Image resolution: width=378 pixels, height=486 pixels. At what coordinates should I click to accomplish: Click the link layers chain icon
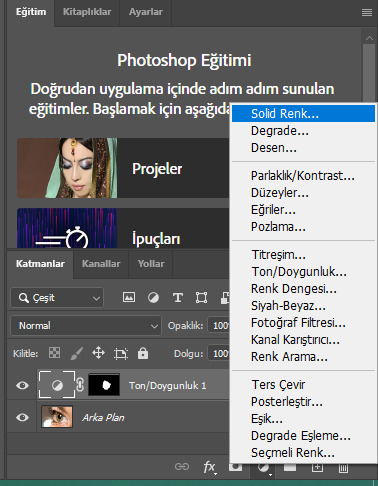tap(182, 467)
